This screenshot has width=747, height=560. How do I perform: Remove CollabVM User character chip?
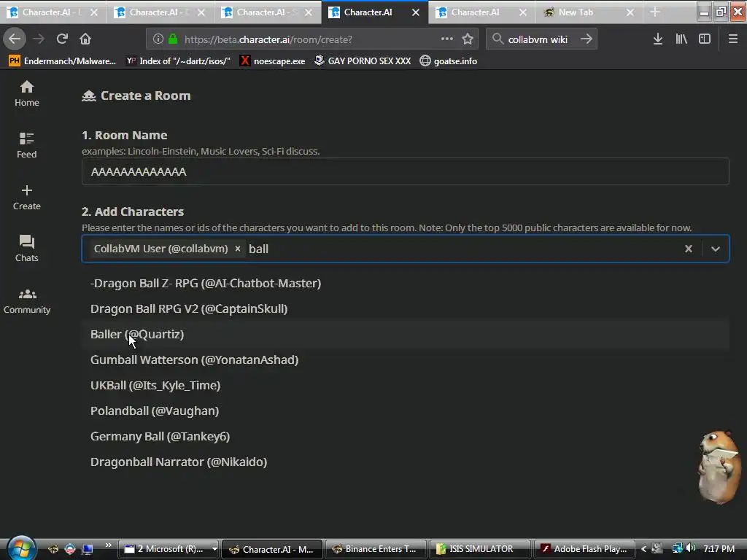[237, 249]
